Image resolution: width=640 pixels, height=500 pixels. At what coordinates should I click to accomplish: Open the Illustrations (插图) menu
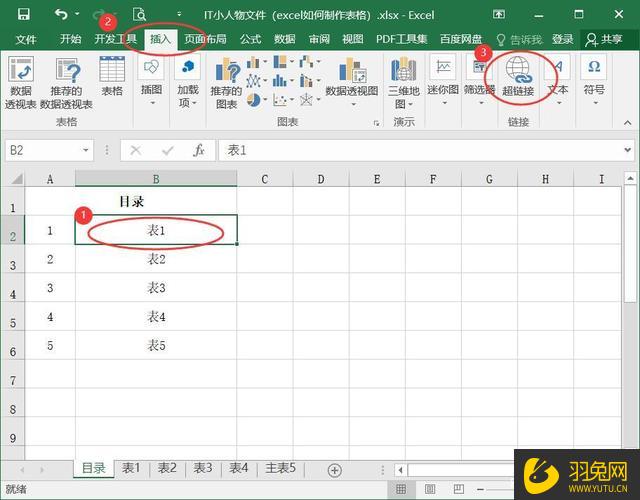tap(151, 81)
